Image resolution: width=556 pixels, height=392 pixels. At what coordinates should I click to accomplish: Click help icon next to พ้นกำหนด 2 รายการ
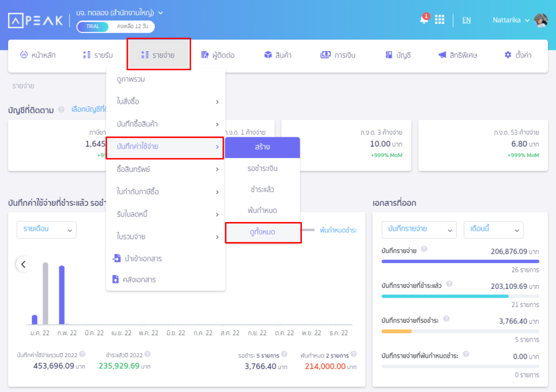[x=353, y=355]
